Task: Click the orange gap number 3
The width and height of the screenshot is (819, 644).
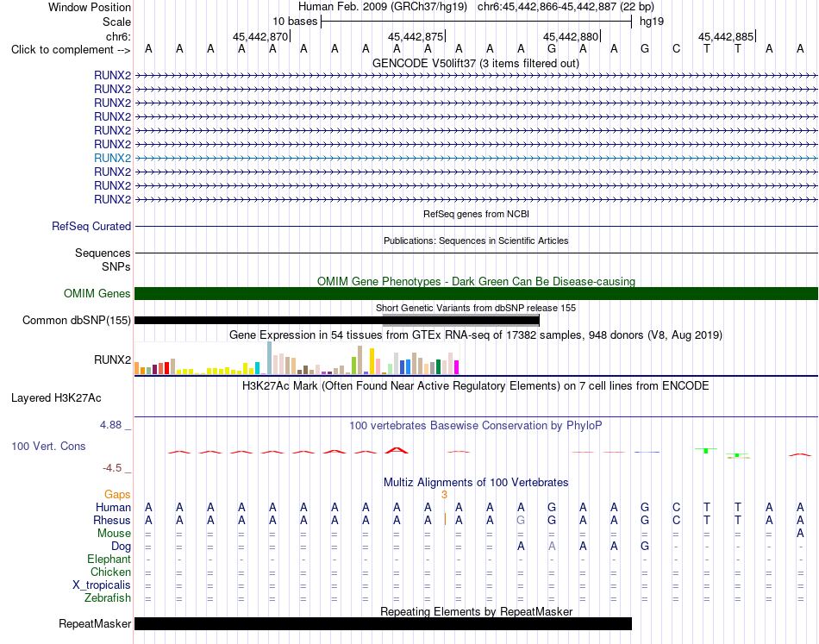Action: tap(444, 494)
